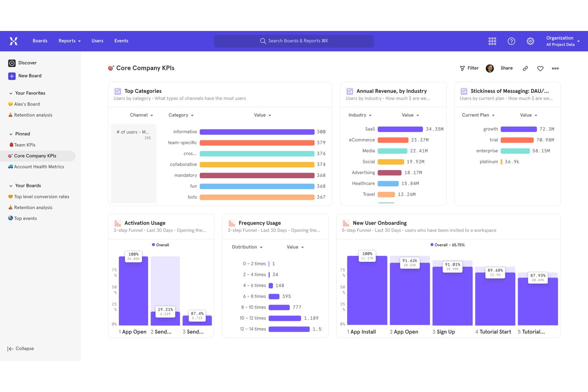Favorite the board with heart icon

pyautogui.click(x=540, y=68)
